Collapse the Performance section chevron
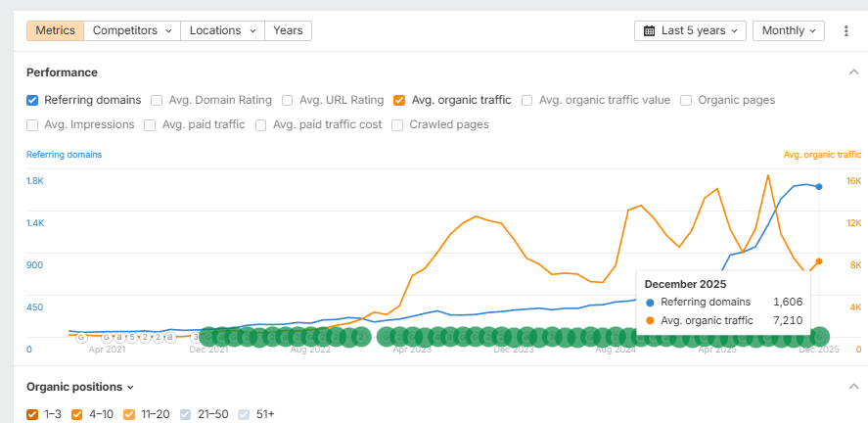The height and width of the screenshot is (423, 868). click(853, 72)
